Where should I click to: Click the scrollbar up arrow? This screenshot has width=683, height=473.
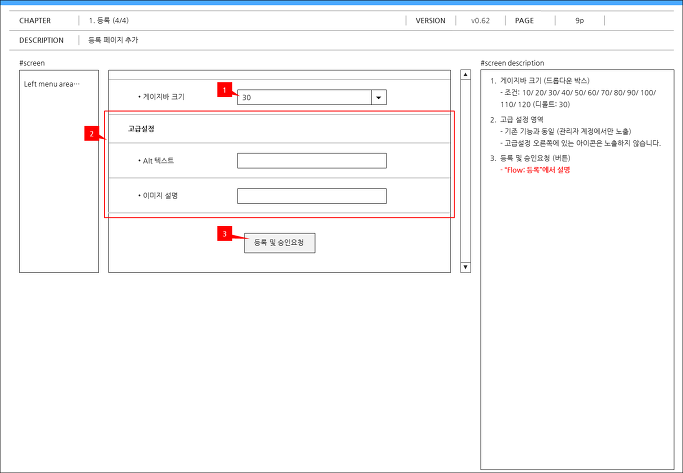coord(465,75)
